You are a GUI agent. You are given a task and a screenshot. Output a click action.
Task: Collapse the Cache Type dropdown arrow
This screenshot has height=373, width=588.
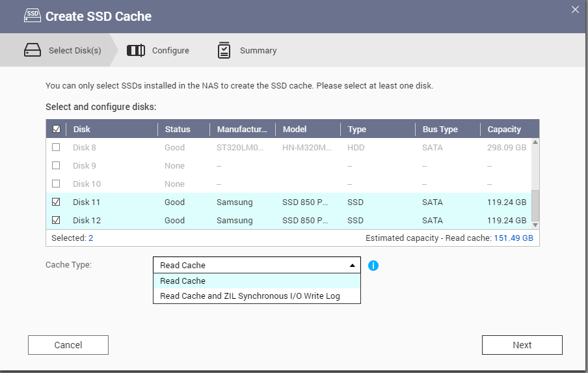coord(352,266)
